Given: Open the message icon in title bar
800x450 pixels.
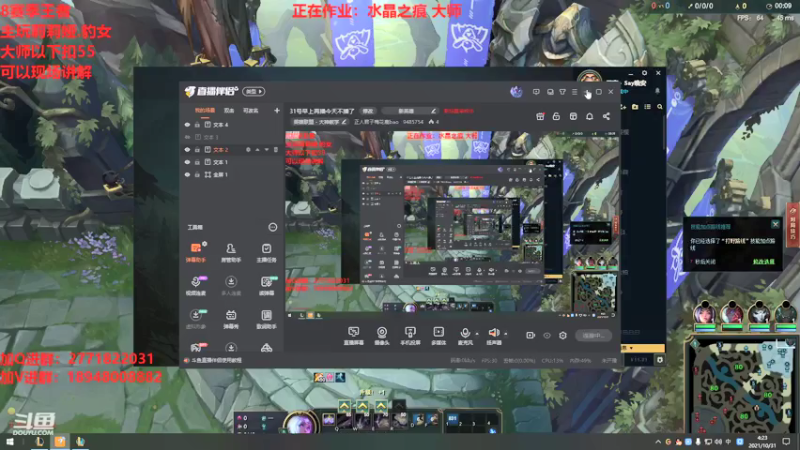Looking at the screenshot, I should 536,92.
